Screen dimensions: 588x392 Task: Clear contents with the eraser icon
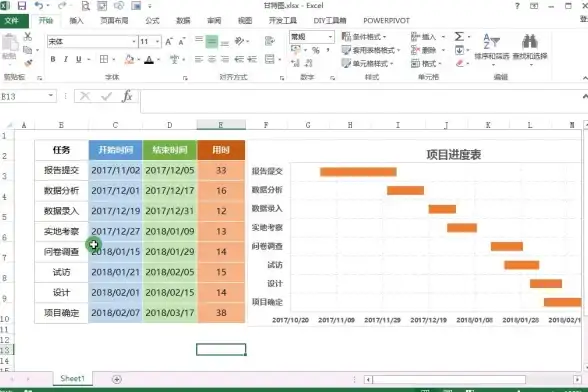[x=460, y=63]
